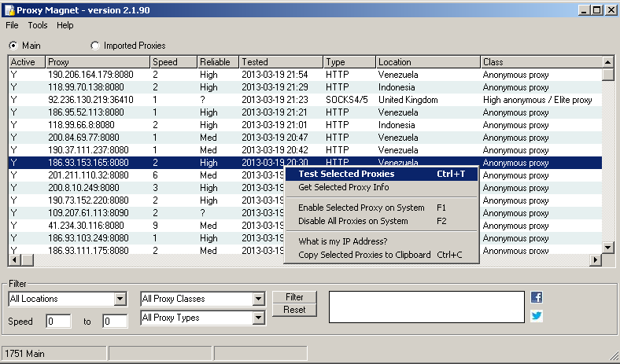Maximize the Proxy Magnet window
The width and height of the screenshot is (620, 364).
(x=597, y=10)
